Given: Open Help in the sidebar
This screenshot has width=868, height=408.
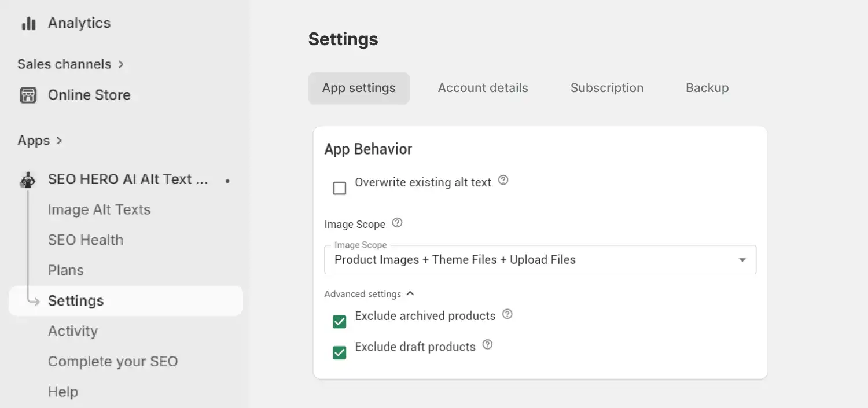Looking at the screenshot, I should tap(63, 392).
